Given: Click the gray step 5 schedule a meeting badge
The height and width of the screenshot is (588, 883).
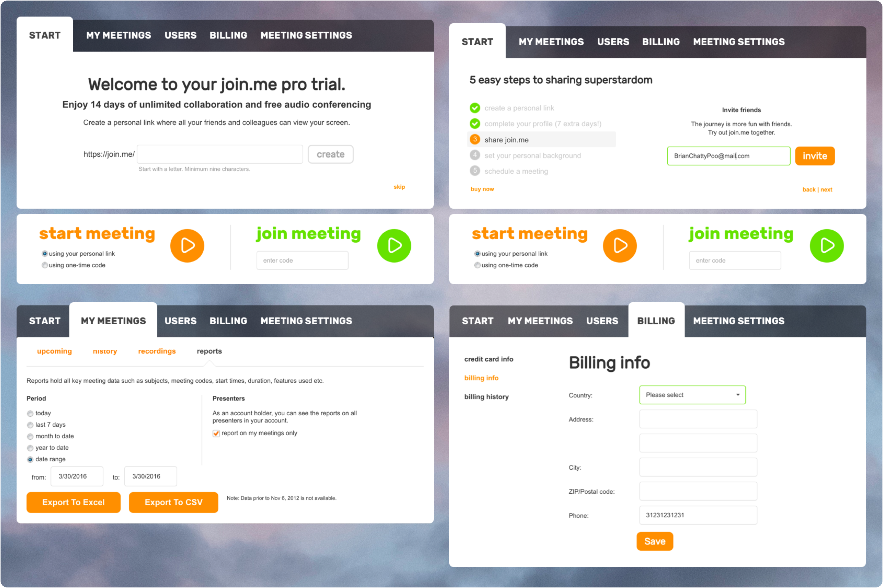Looking at the screenshot, I should click(x=475, y=171).
